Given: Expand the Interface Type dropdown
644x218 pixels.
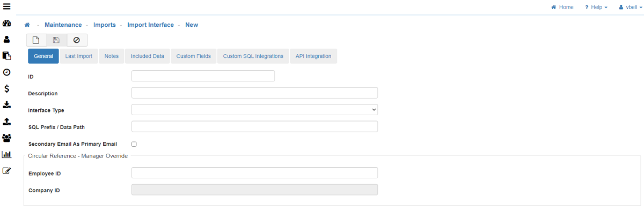Looking at the screenshot, I should click(254, 110).
